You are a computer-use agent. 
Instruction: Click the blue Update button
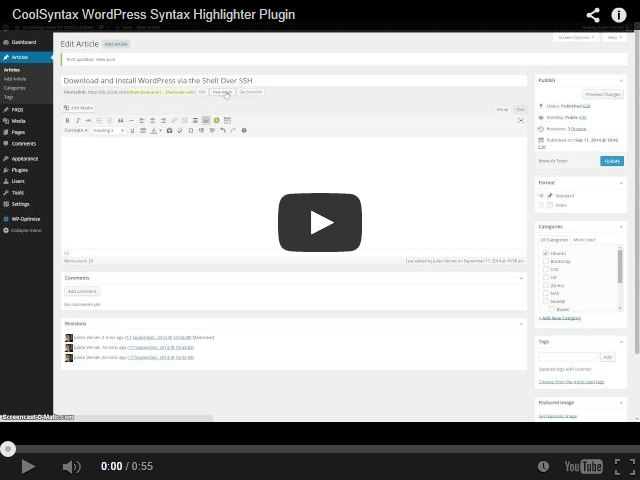[612, 161]
